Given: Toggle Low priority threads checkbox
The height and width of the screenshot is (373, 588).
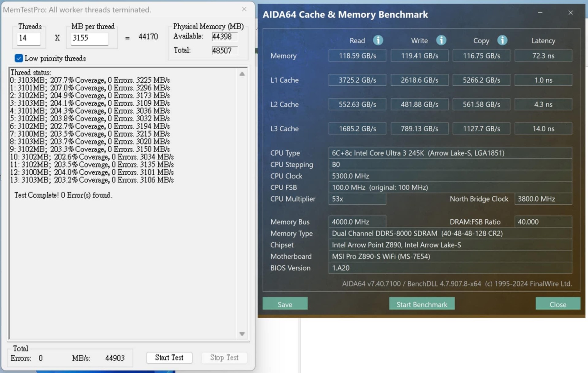Looking at the screenshot, I should pyautogui.click(x=19, y=58).
